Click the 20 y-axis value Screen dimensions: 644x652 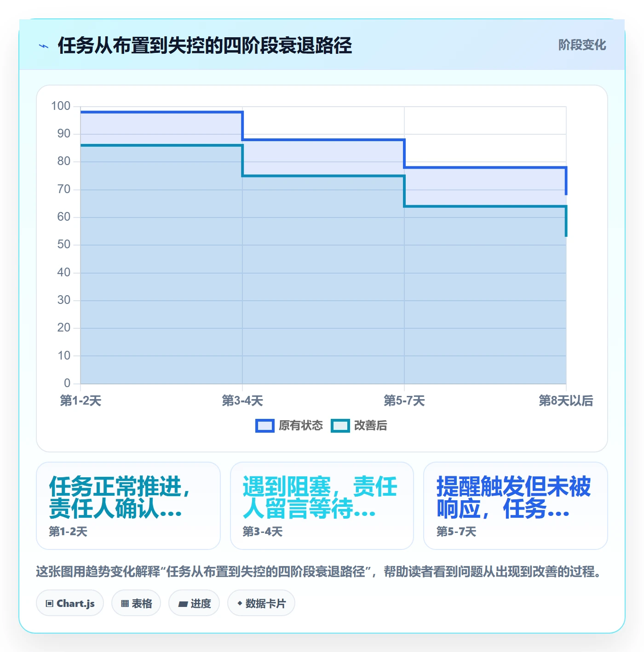click(64, 328)
